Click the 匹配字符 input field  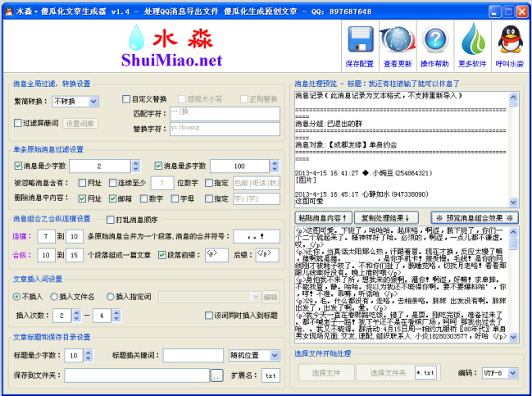click(x=225, y=113)
